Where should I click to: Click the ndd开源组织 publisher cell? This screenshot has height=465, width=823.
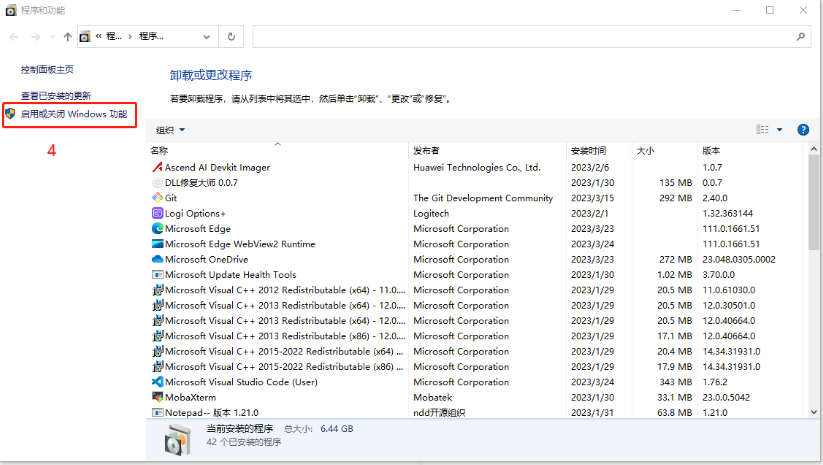click(x=439, y=413)
